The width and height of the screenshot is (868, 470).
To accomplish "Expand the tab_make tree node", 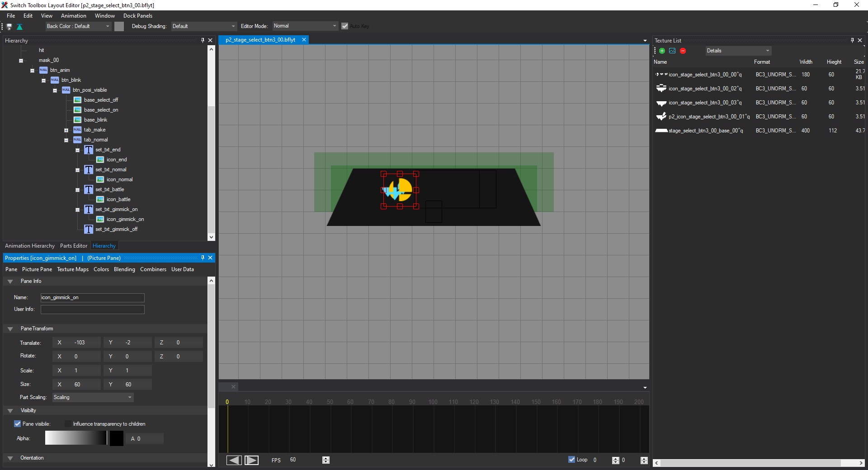I will [x=66, y=130].
